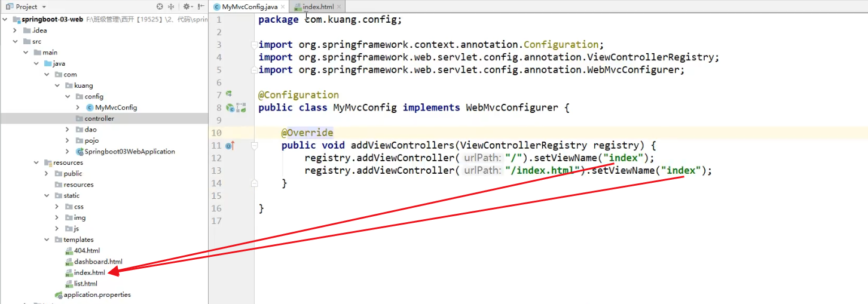Collapse the kuang package arrow
The height and width of the screenshot is (304, 868).
[x=57, y=85]
